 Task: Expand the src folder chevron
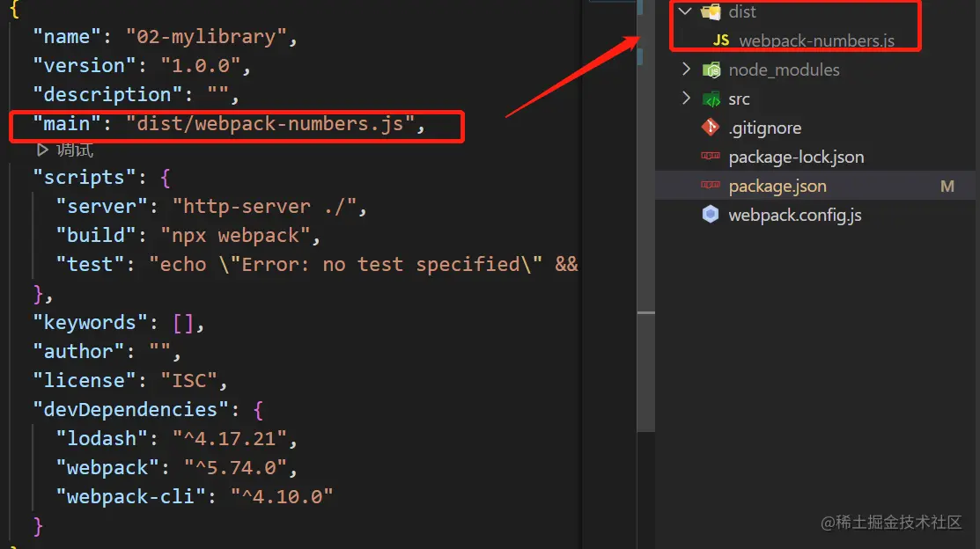point(686,98)
